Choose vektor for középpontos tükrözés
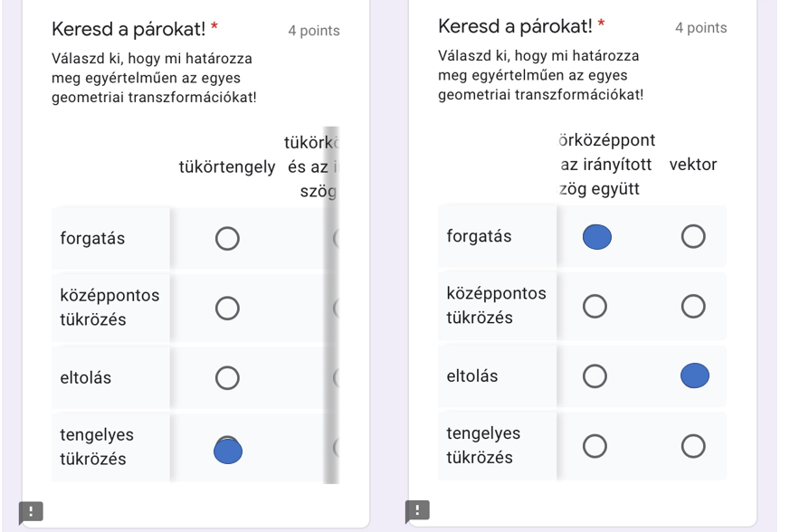This screenshot has height=532, width=790. 693,307
